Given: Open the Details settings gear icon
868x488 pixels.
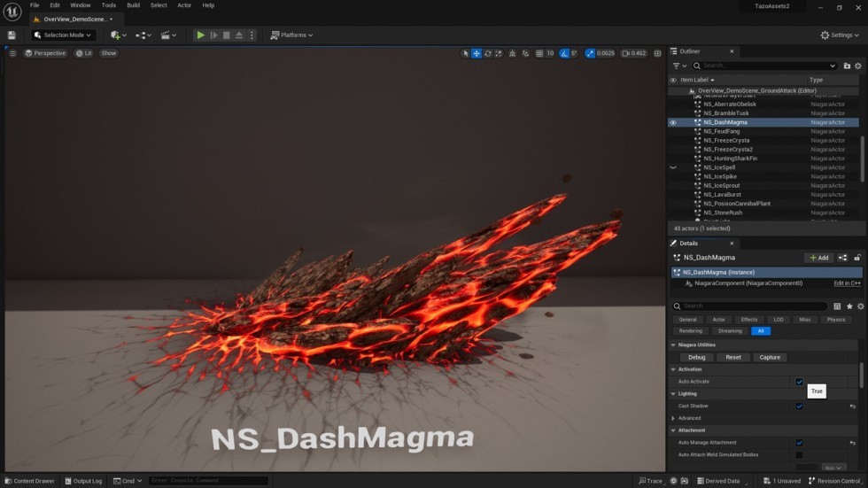Looking at the screenshot, I should point(860,306).
